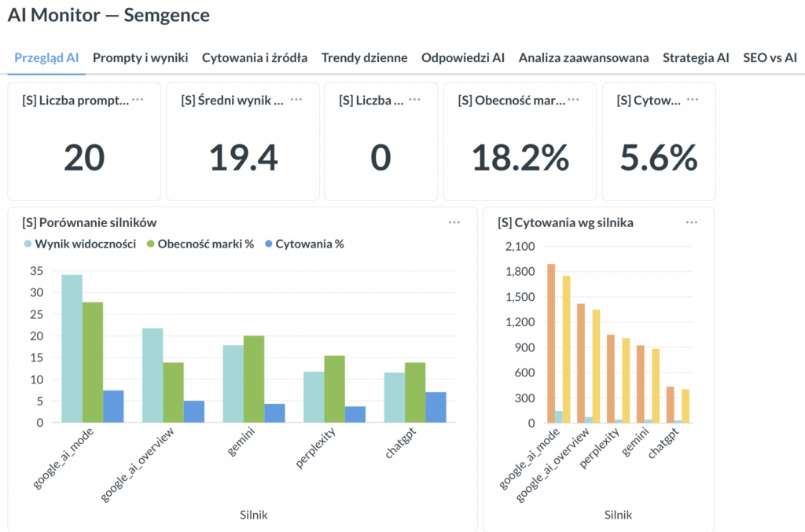
Task: Open ellipsis menu on 5.6% Cytowania card
Action: coord(693,100)
